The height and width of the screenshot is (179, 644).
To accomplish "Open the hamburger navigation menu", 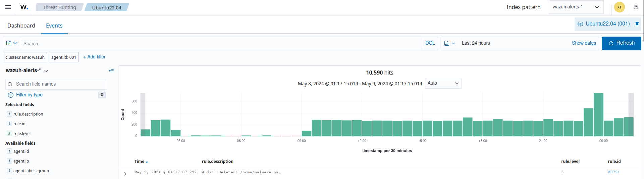I will click(x=8, y=7).
